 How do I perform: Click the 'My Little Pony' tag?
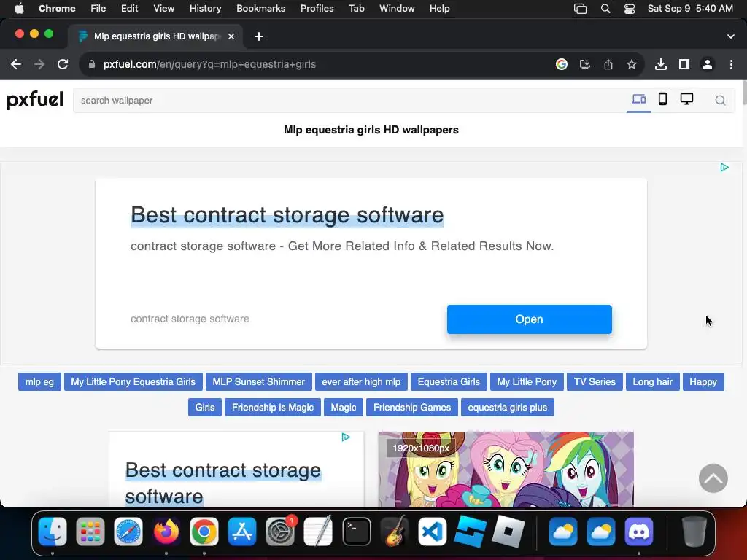pos(527,382)
